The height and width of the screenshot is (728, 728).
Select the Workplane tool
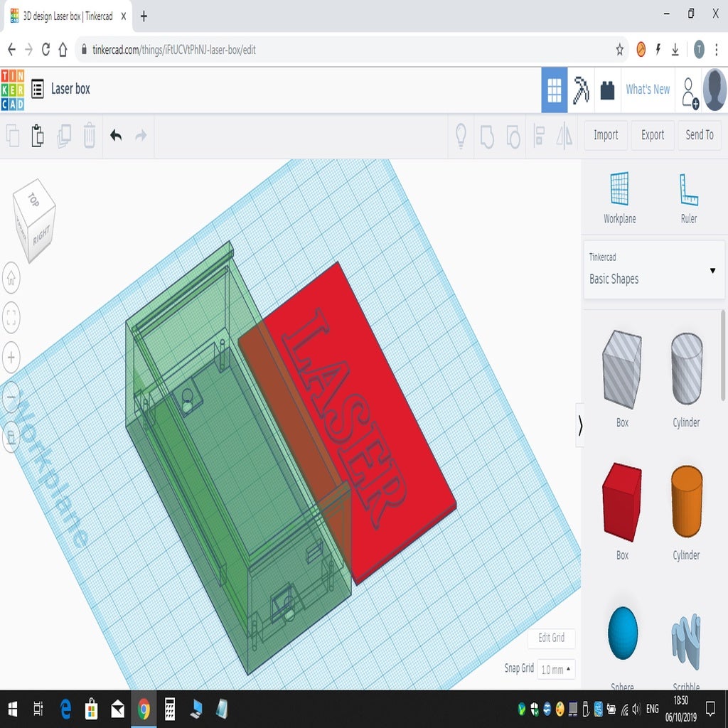click(x=619, y=197)
